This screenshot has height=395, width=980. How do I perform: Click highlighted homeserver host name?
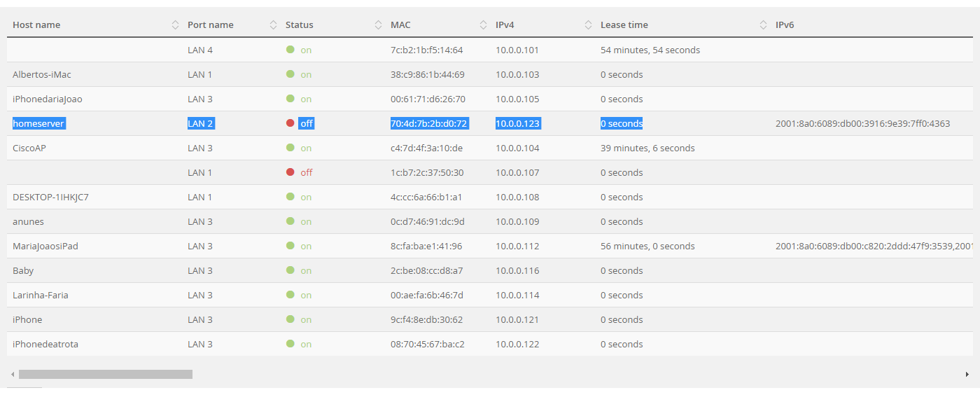click(x=38, y=123)
